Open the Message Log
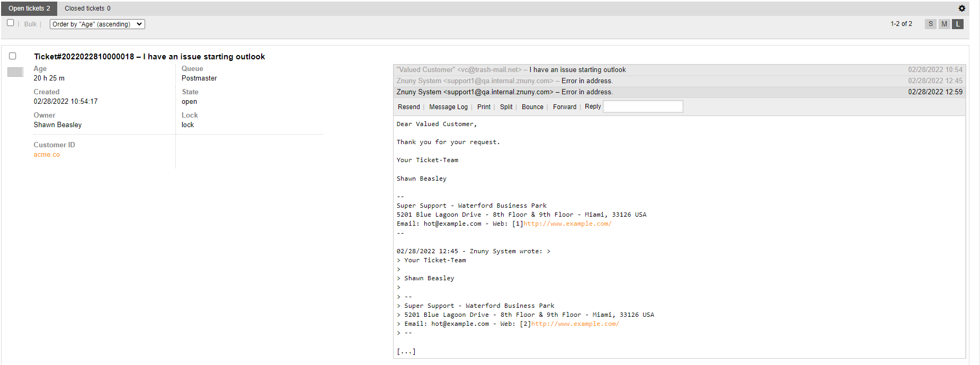This screenshot has height=365, width=980. [x=448, y=107]
